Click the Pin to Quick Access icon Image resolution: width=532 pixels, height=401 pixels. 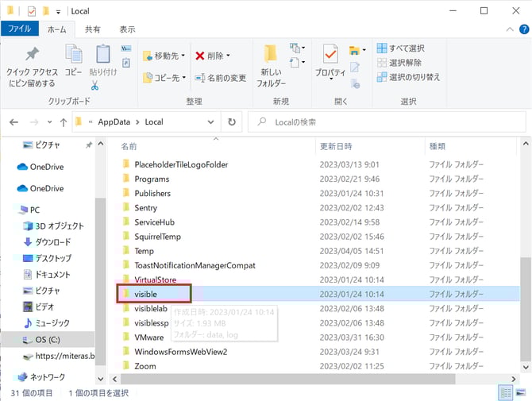pos(32,57)
